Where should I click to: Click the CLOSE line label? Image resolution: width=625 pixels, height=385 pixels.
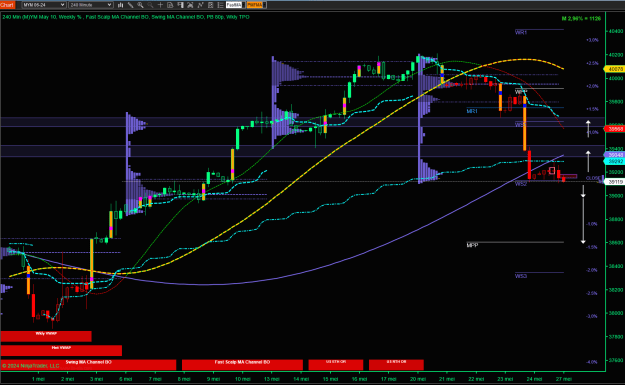tap(593, 178)
